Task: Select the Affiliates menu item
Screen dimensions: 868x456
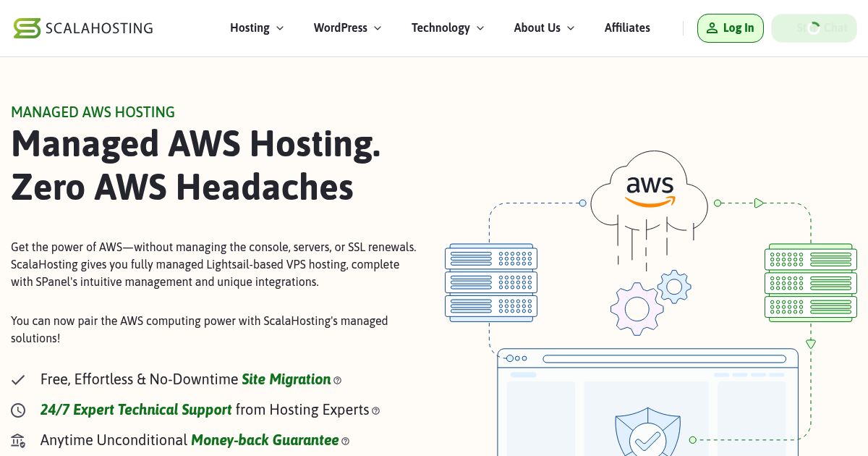Action: click(627, 28)
